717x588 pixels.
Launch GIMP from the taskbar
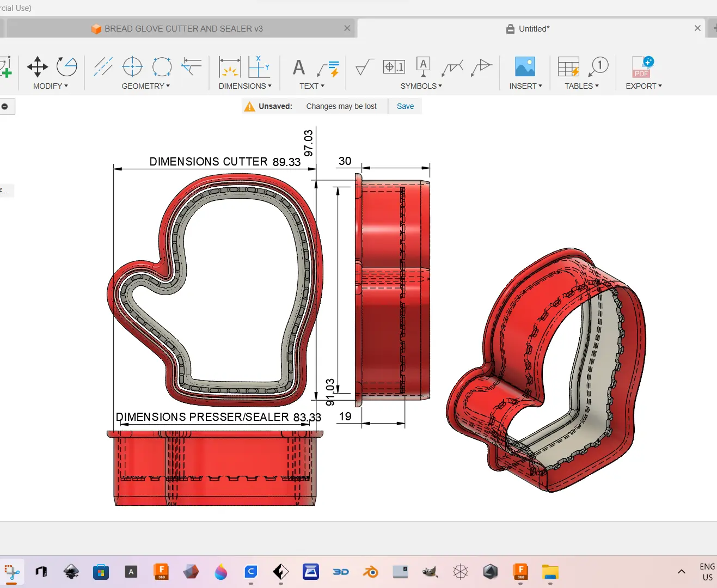tap(430, 572)
